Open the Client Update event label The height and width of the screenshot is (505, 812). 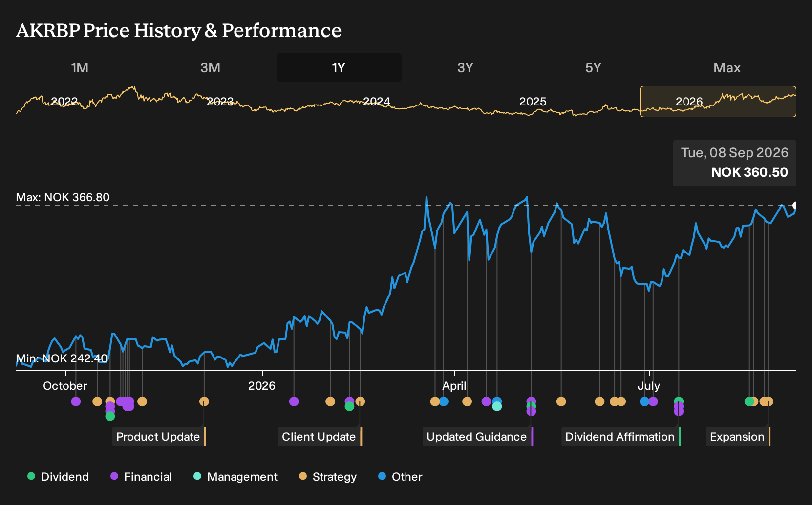pyautogui.click(x=320, y=437)
